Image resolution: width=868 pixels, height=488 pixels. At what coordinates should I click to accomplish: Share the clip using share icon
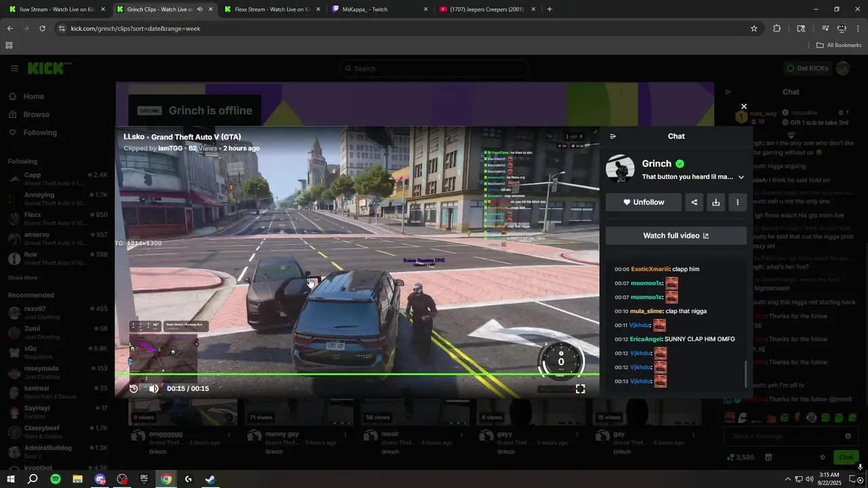tap(694, 202)
